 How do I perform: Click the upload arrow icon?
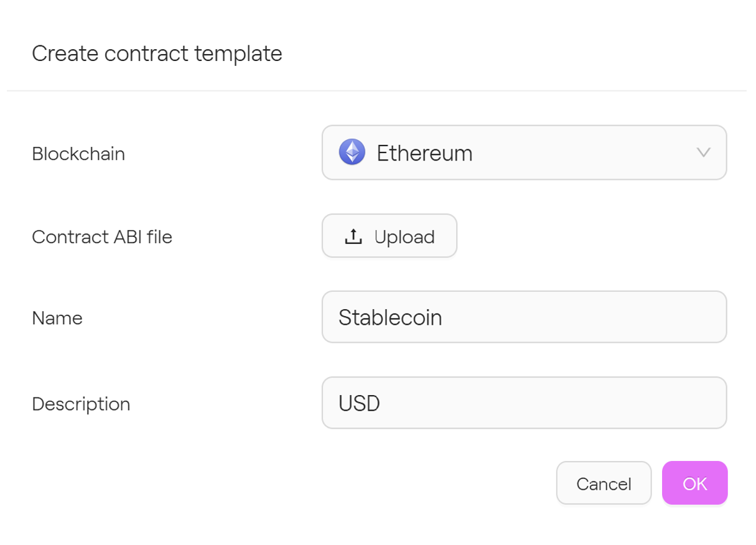click(x=353, y=236)
